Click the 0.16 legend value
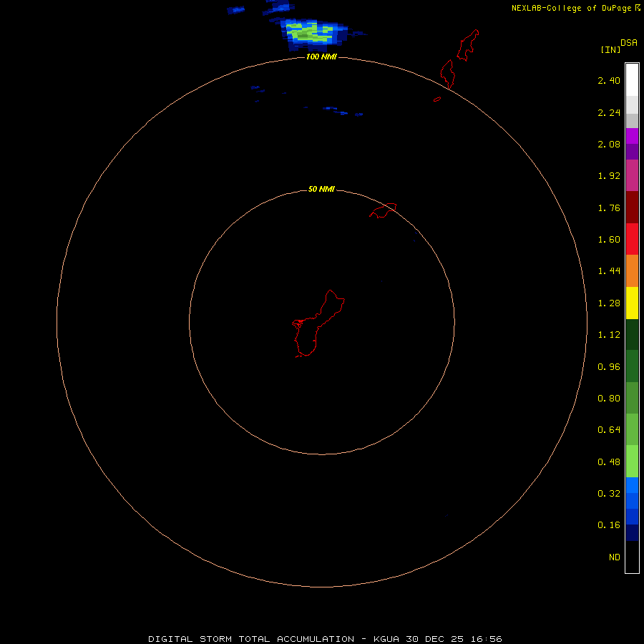The width and height of the screenshot is (644, 644). [609, 525]
